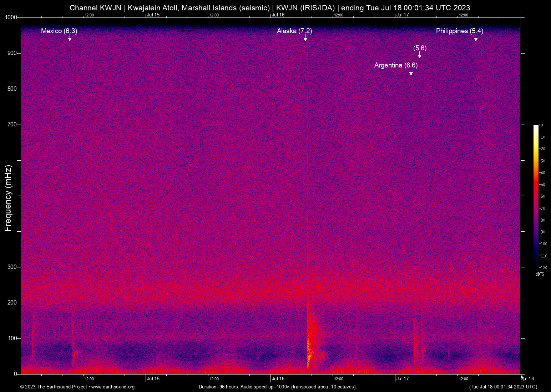Image resolution: width=551 pixels, height=392 pixels.
Task: Click the Jul 17 tick on top axis
Action: pos(403,15)
